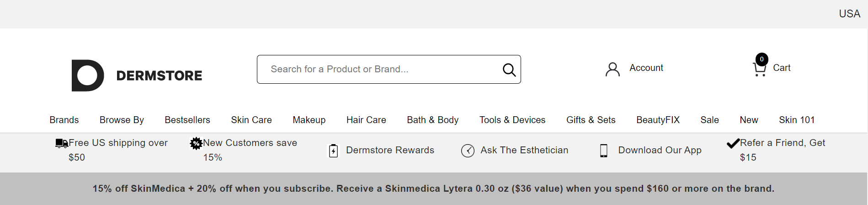The width and height of the screenshot is (868, 205).
Task: Expand the Tools & Devices menu
Action: tap(512, 120)
